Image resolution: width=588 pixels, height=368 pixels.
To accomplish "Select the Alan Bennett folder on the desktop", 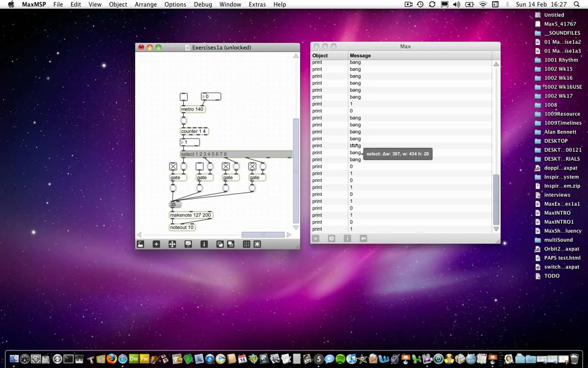I will click(560, 132).
